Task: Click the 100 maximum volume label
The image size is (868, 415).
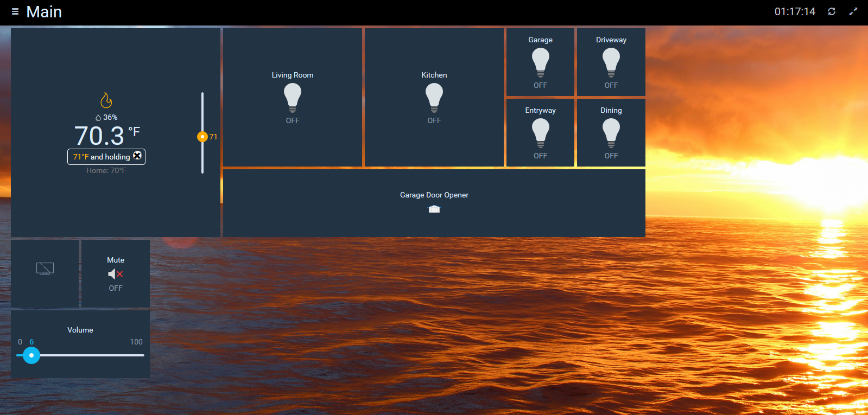Action: coord(136,342)
